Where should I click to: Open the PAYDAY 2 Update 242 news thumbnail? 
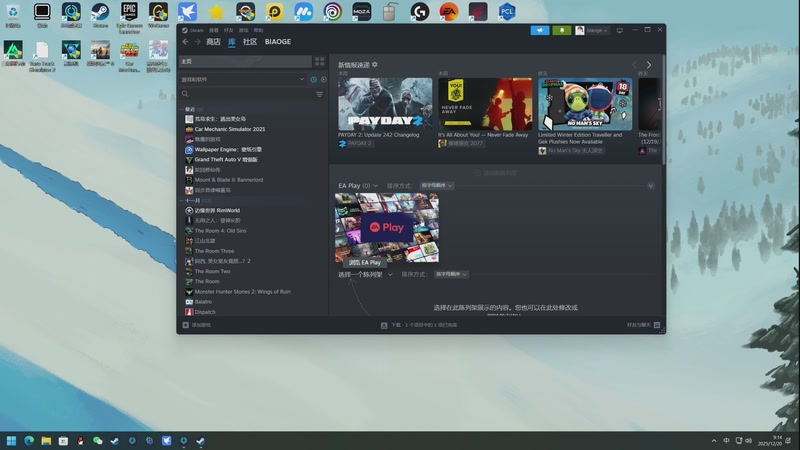point(385,104)
